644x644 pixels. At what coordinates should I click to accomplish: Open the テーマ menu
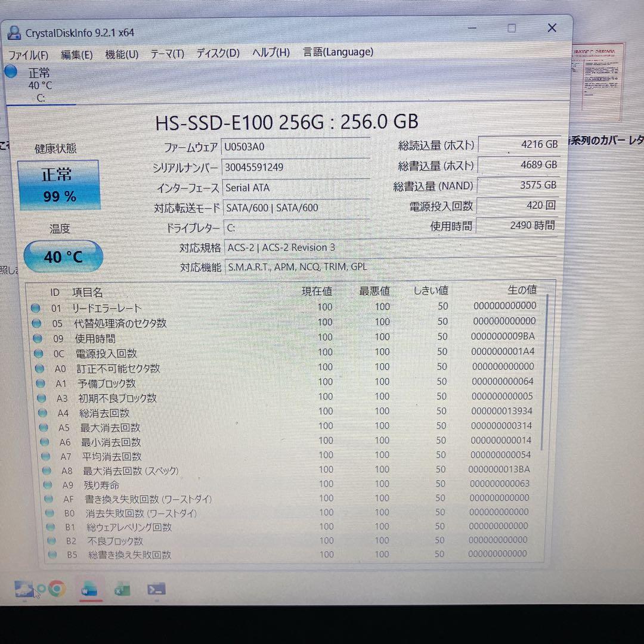click(x=166, y=53)
